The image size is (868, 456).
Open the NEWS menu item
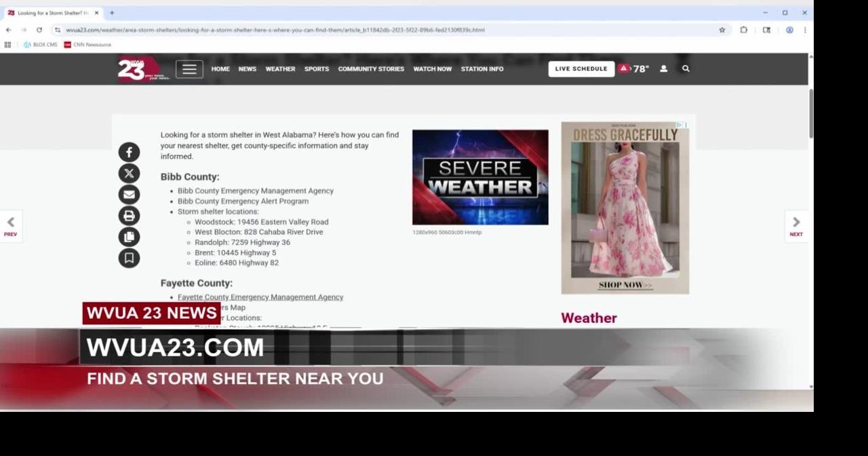tap(248, 69)
